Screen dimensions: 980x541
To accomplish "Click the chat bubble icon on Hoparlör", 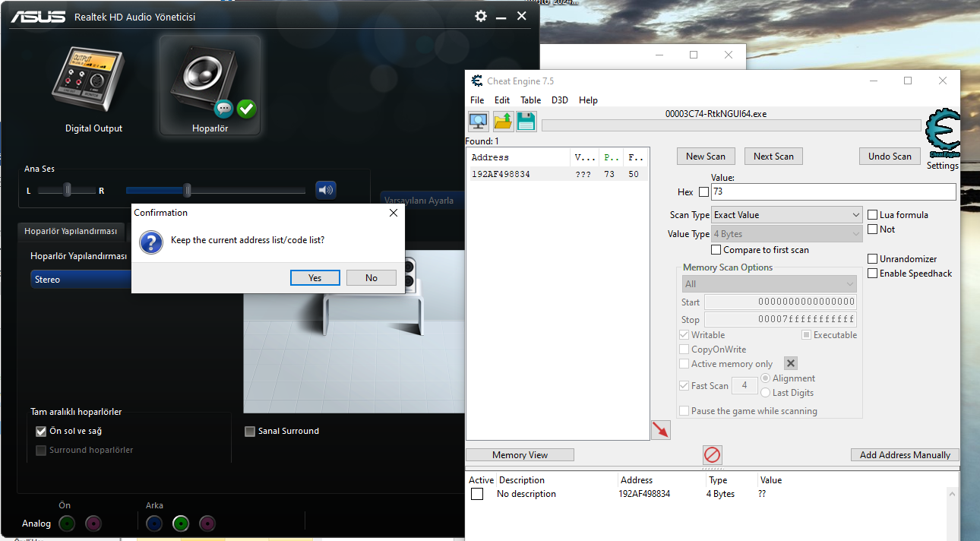I will [223, 109].
